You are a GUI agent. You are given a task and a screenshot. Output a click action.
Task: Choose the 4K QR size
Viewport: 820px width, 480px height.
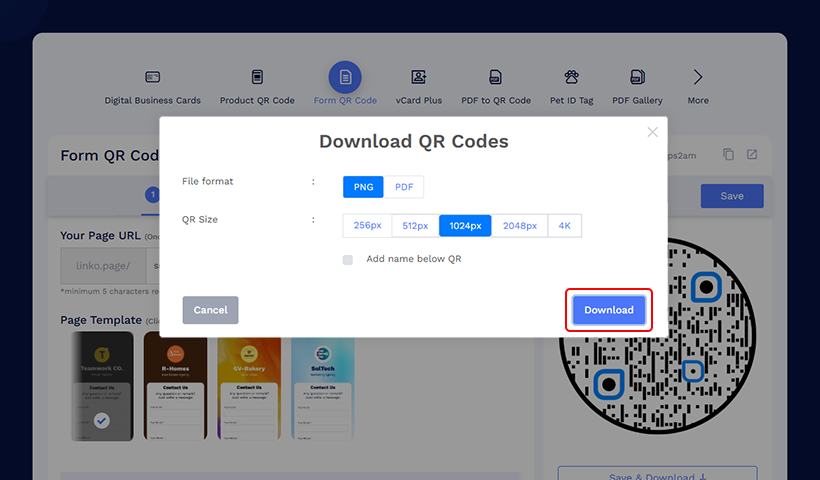(564, 226)
